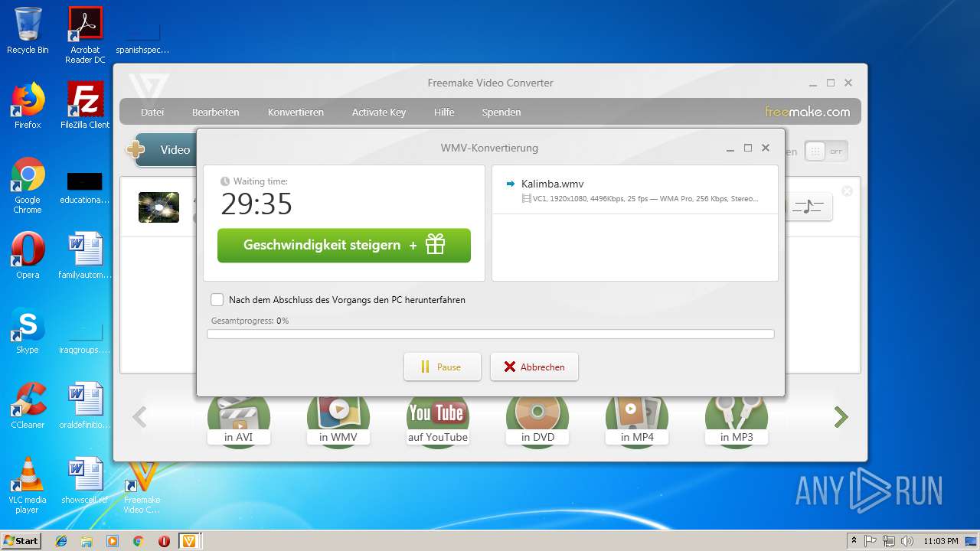Visit the freemake.com link
The height and width of the screenshot is (551, 980).
807,112
